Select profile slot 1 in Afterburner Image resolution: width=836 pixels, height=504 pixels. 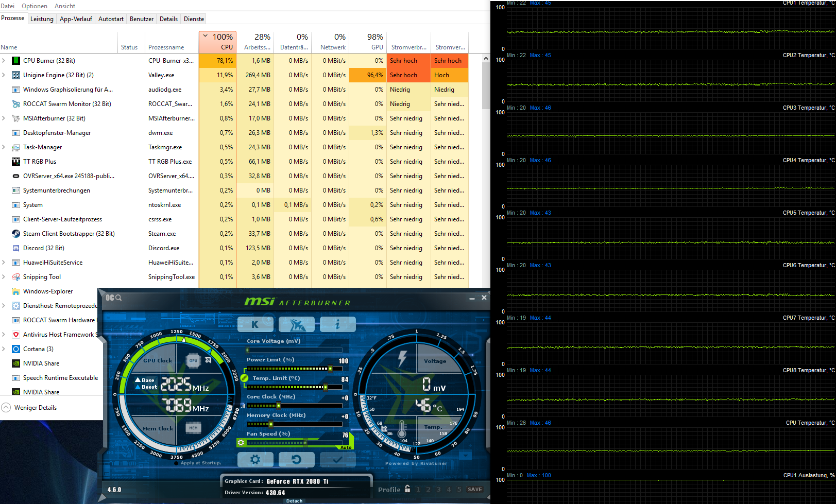tap(418, 490)
